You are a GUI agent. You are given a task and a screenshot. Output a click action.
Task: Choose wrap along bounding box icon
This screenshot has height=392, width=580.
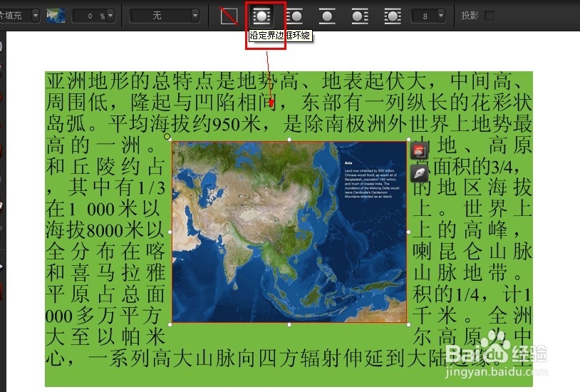pos(261,16)
